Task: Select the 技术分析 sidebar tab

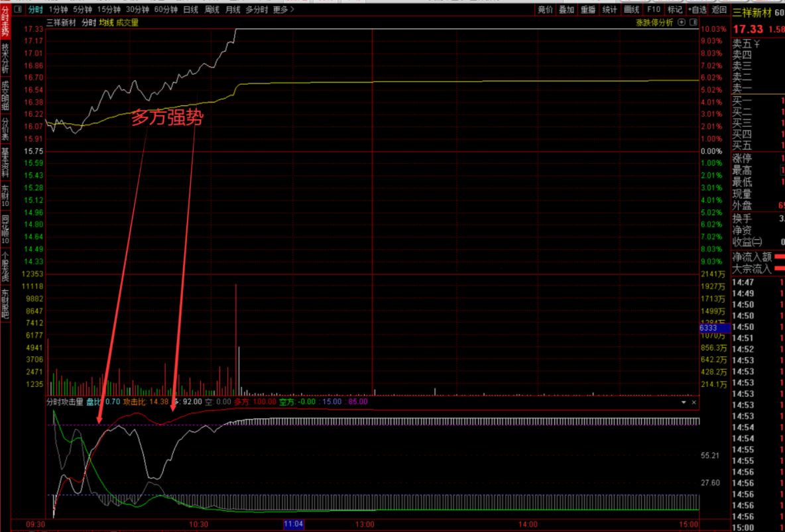Action: [x=5, y=59]
